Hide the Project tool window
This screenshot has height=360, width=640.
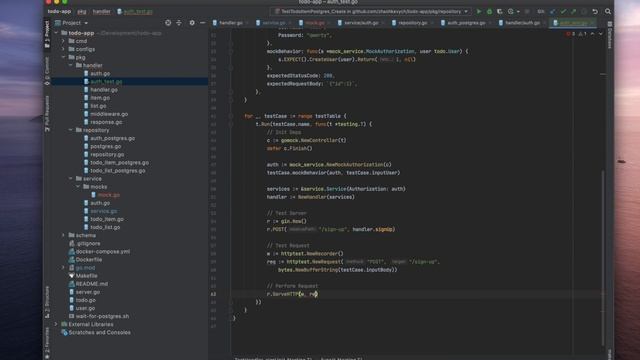(x=202, y=23)
